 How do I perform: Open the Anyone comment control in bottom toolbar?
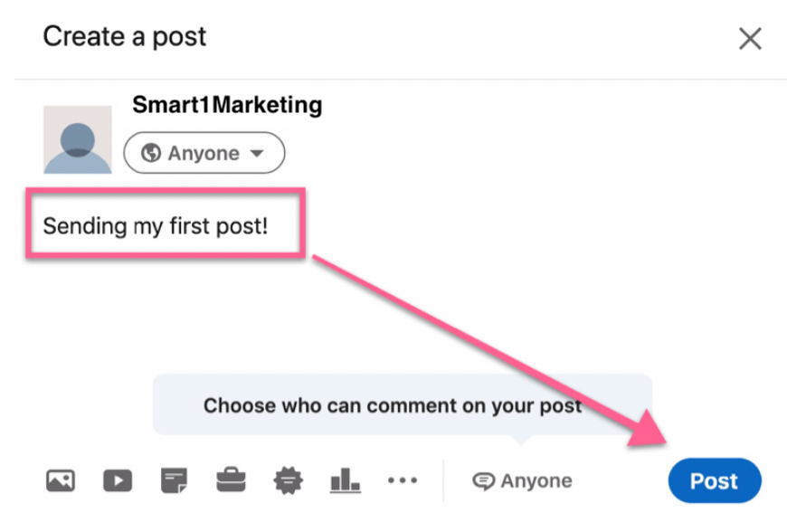523,481
